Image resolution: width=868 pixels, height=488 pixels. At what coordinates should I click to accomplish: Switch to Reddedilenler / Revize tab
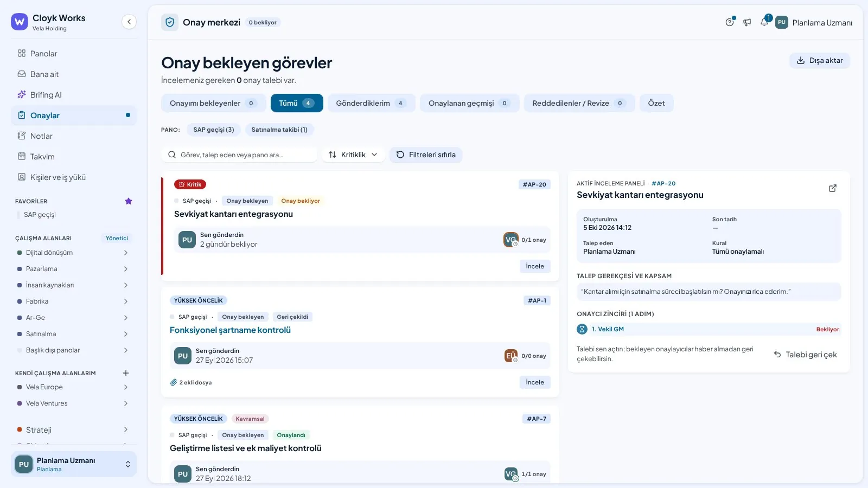[579, 103]
